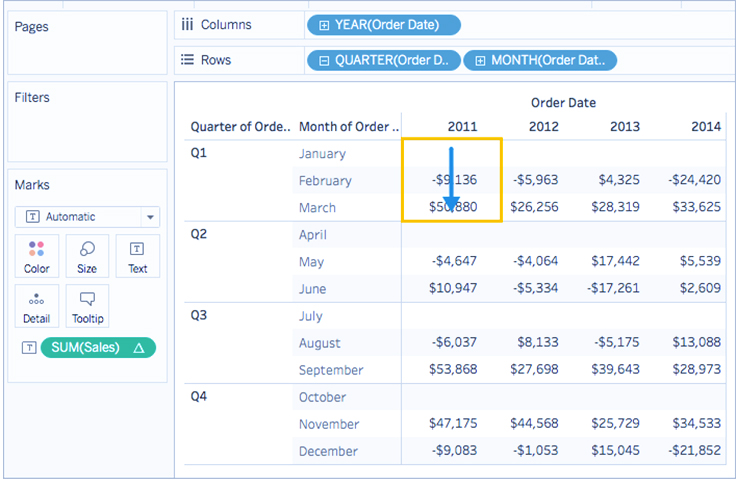Click the $15,045 cell
Image resolution: width=736 pixels, height=486 pixels.
[615, 451]
